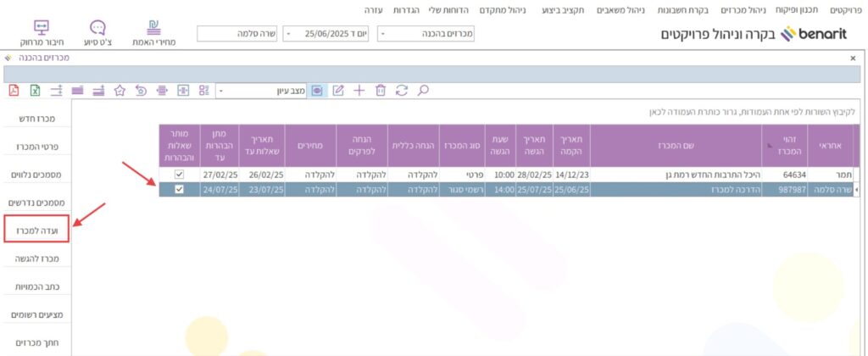The width and height of the screenshot is (868, 356).
Task: Click the plus add-record icon
Action: 359,90
